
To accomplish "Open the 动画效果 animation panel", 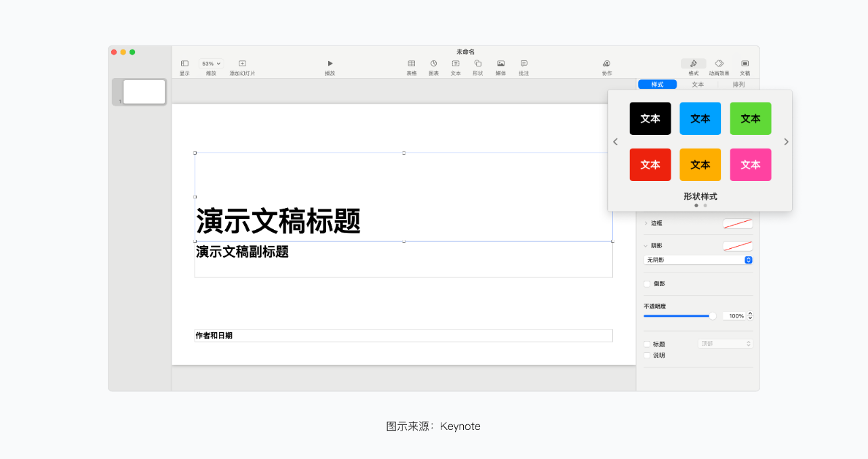I will coord(719,64).
